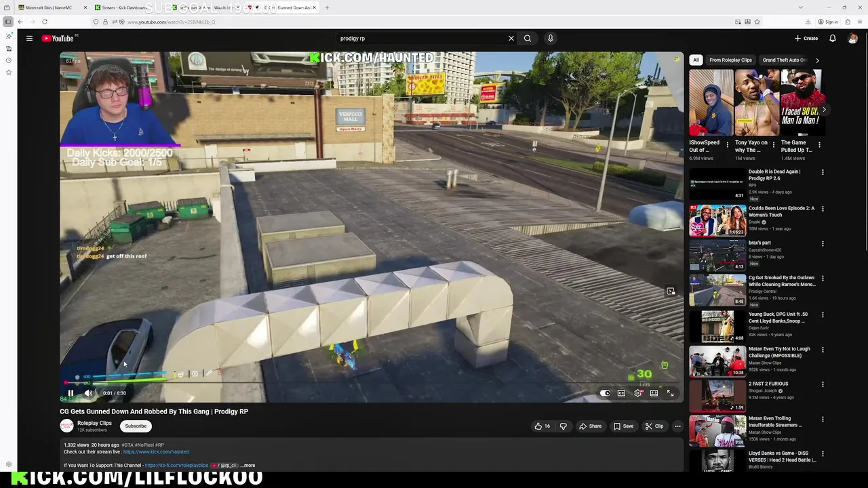Dislike the video
Screen dimensions: 868x488
[x=563, y=426]
